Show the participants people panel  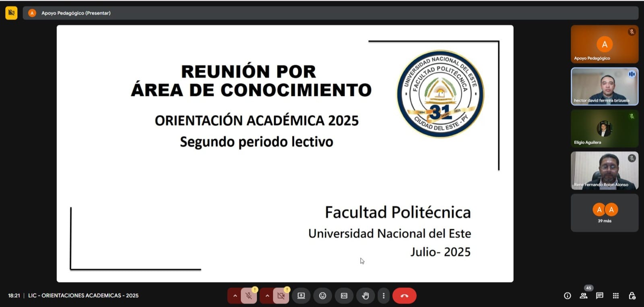[x=584, y=296]
